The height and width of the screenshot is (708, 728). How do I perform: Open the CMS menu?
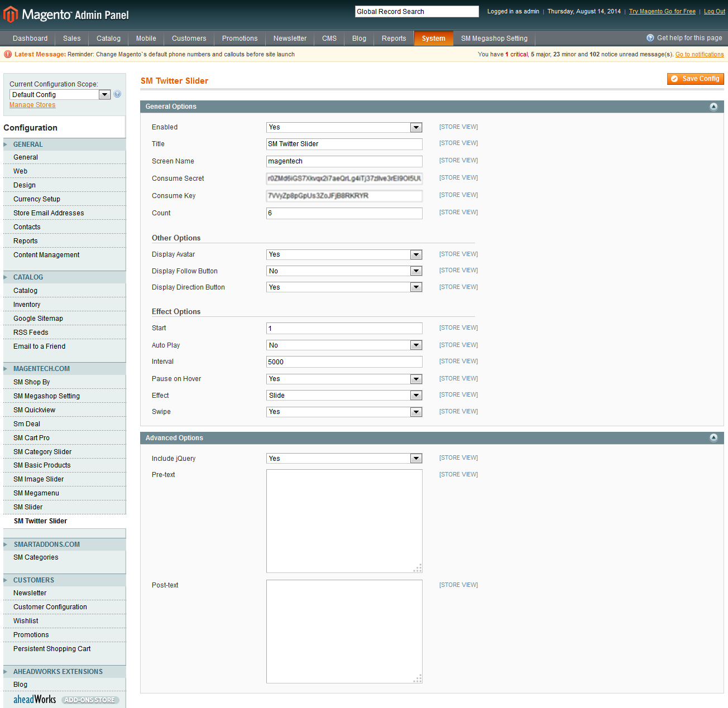[329, 38]
